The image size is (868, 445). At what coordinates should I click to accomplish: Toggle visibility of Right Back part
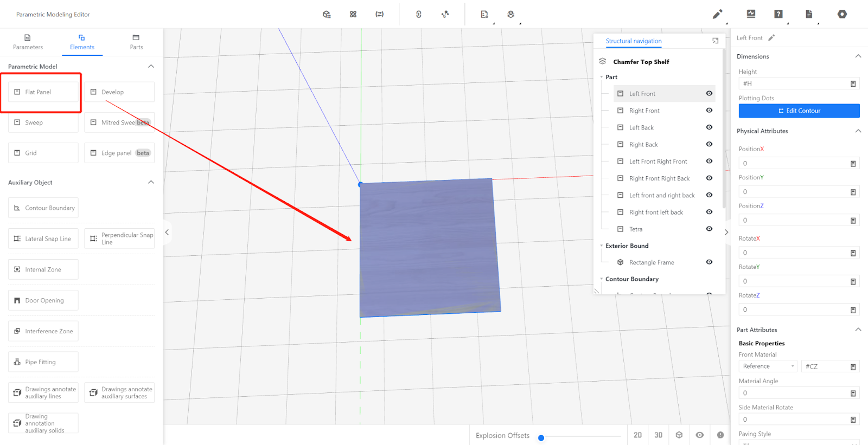(x=709, y=144)
